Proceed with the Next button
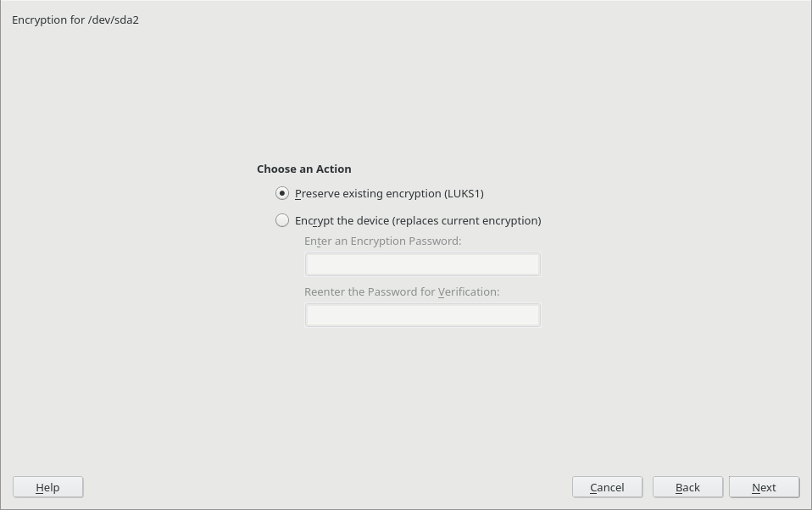 (764, 487)
